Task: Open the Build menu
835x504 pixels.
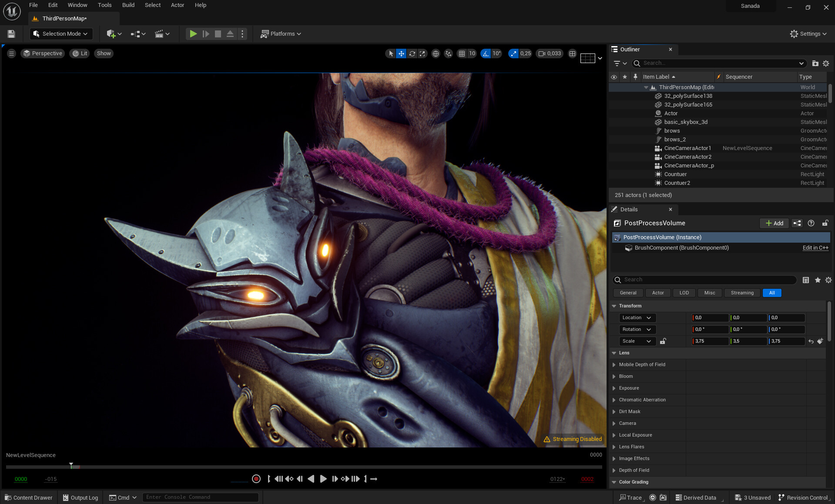Action: pyautogui.click(x=128, y=5)
